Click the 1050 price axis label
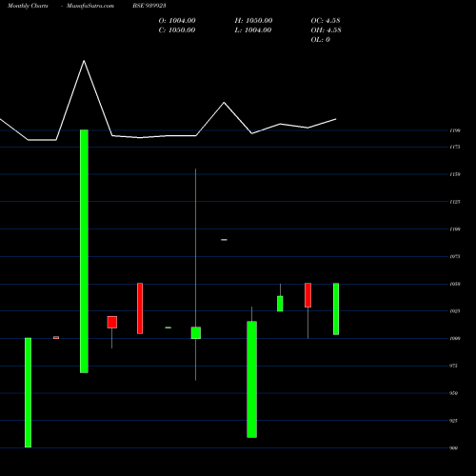This screenshot has height=476, width=476. pos(455,284)
